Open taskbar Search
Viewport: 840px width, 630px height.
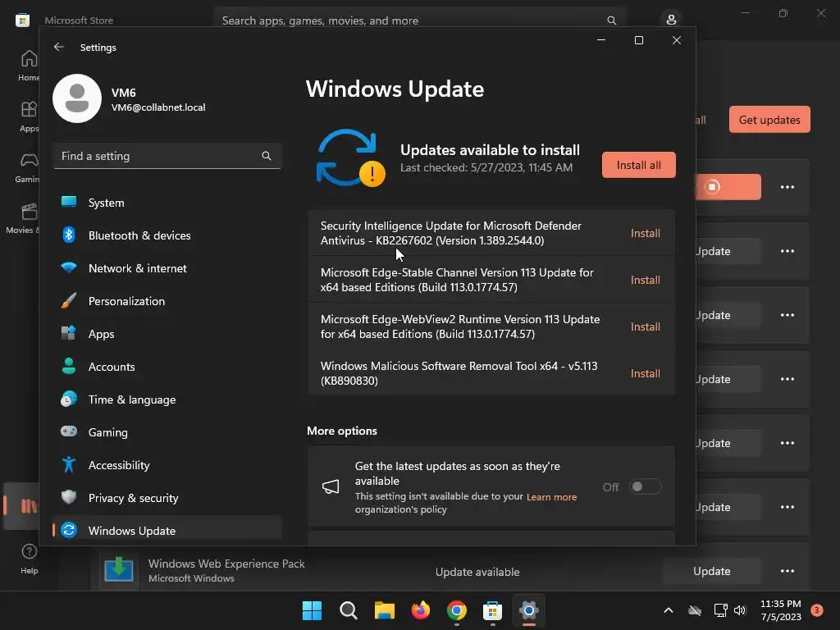348,610
